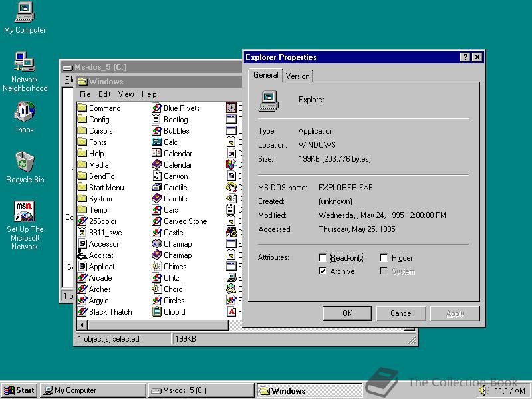The height and width of the screenshot is (399, 532).
Task: Select the Accessor file name
Action: click(x=104, y=244)
